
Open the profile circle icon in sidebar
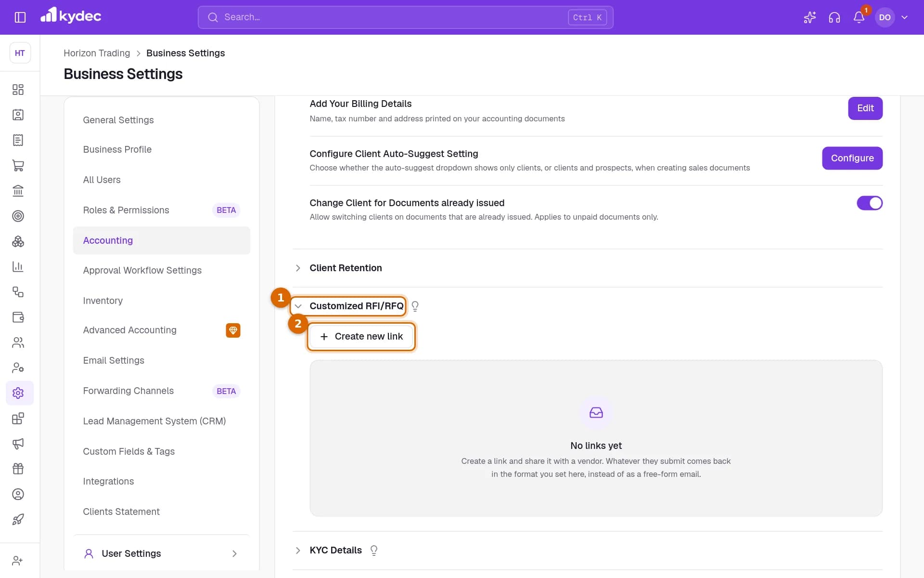18,494
